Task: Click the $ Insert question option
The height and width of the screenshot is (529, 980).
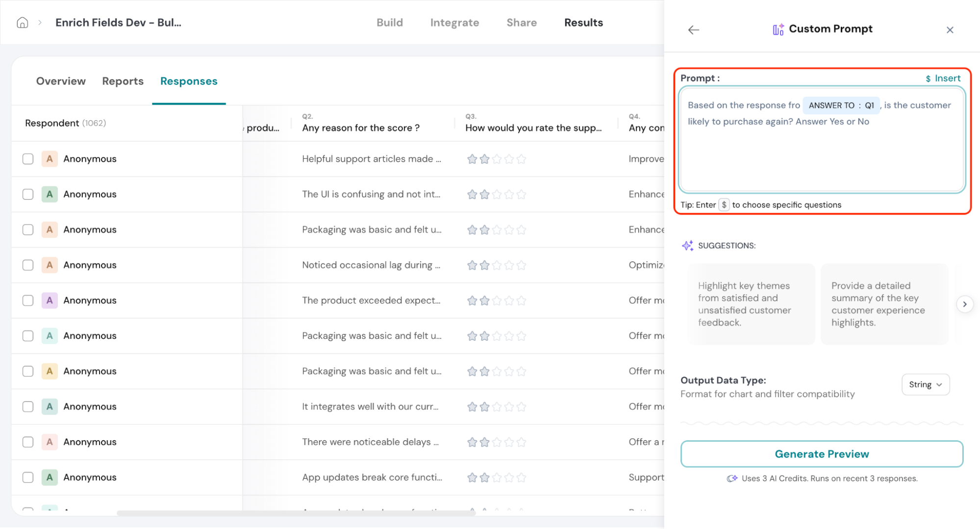Action: coord(942,78)
